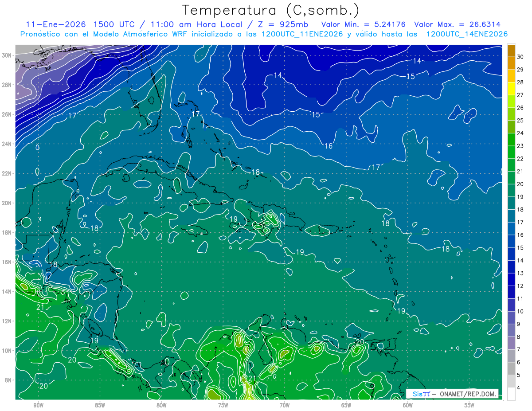Select the dark orange swatch above 30
Image resolution: width=532 pixels, height=411 pixels.
click(x=511, y=51)
